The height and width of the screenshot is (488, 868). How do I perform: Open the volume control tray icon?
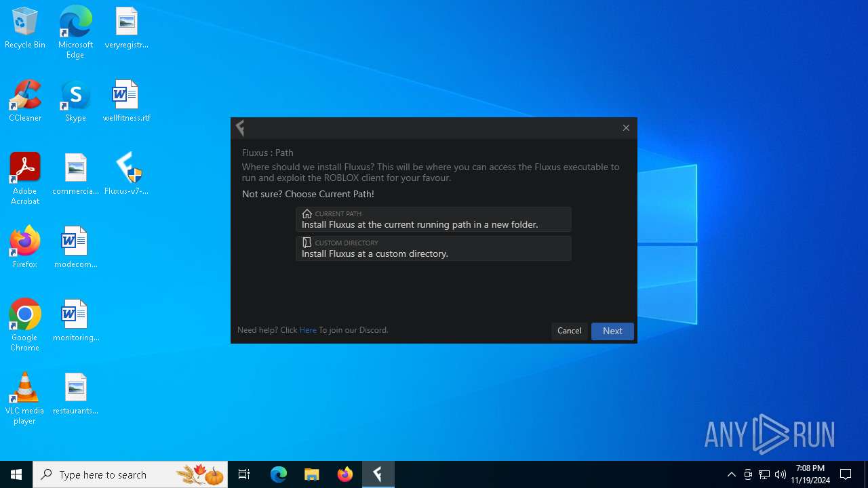[x=781, y=474]
